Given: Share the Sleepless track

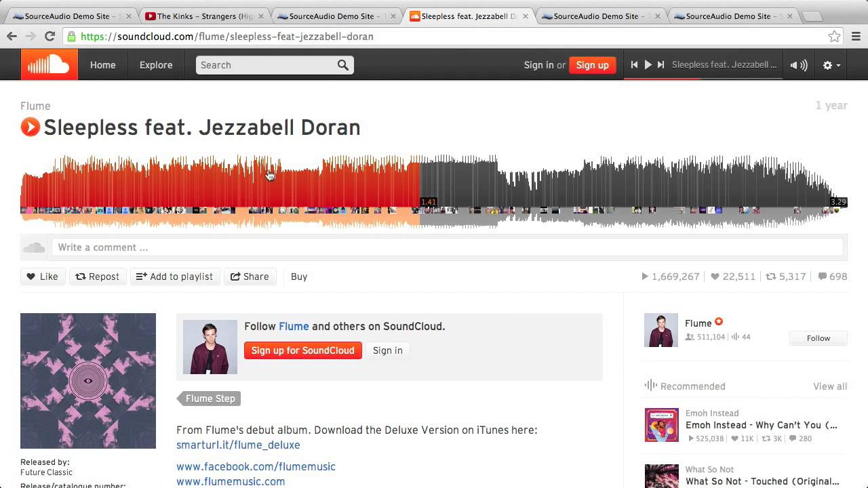Looking at the screenshot, I should [250, 277].
